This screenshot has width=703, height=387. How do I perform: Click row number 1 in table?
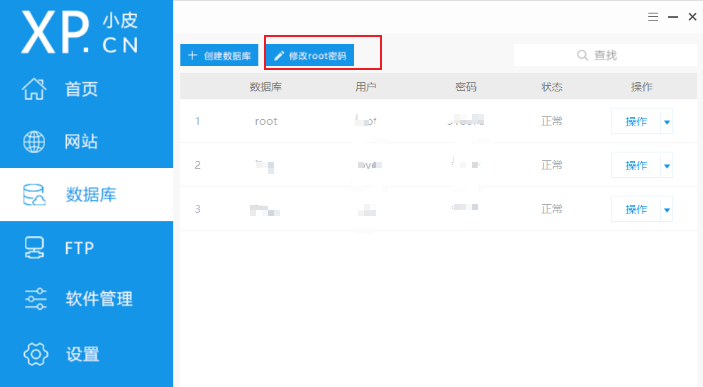pyautogui.click(x=197, y=121)
